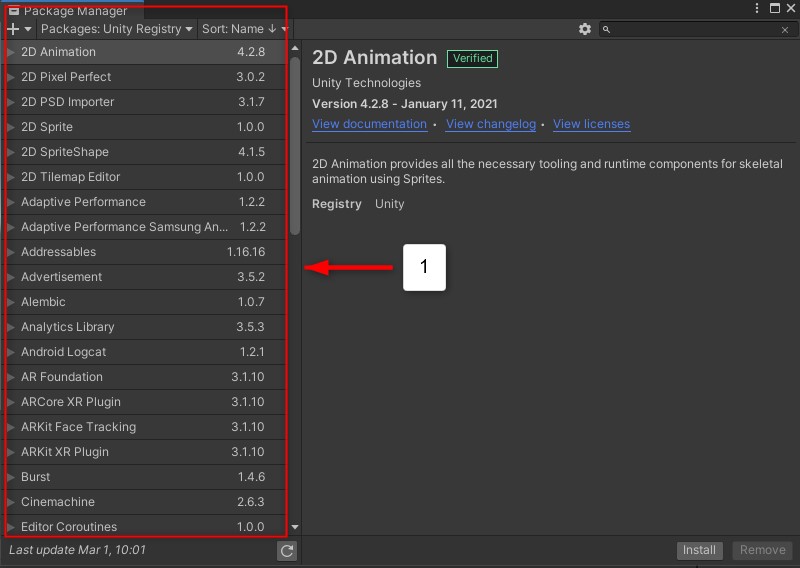Viewport: 800px width, 568px height.
Task: Expand the 2D Sprite versions arrow
Action: (x=11, y=127)
